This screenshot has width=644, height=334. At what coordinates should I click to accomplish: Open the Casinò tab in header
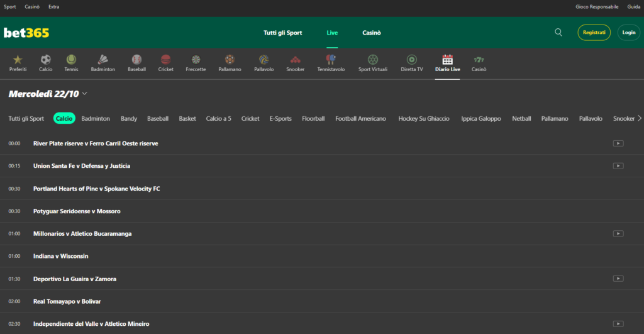pyautogui.click(x=372, y=33)
